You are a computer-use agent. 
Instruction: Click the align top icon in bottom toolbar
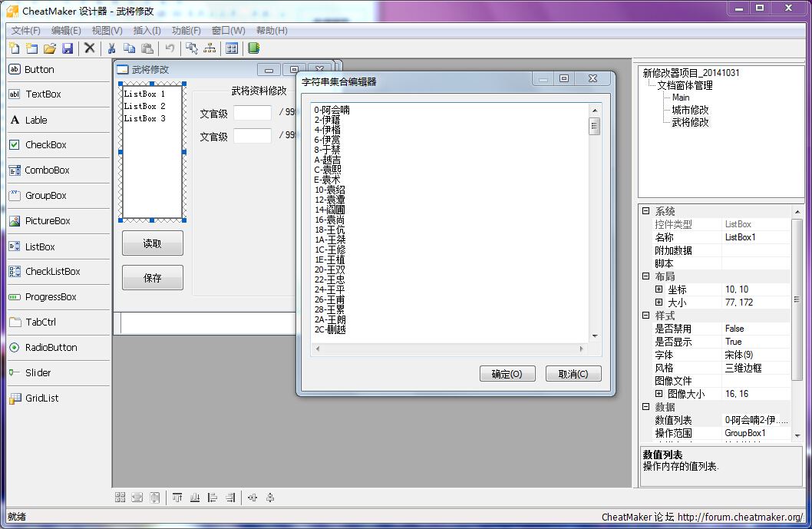point(177,498)
